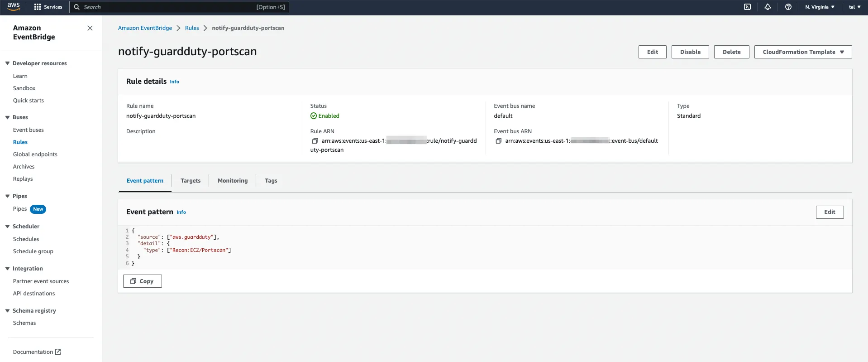Screen dimensions: 868x362
Task: Collapse the Schema registry section
Action: 7,311
